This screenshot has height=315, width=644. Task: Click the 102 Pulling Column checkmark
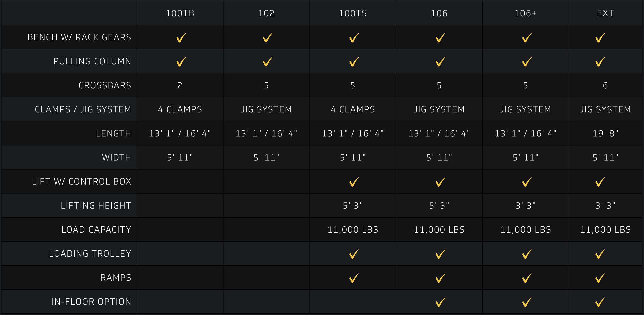coord(267,62)
